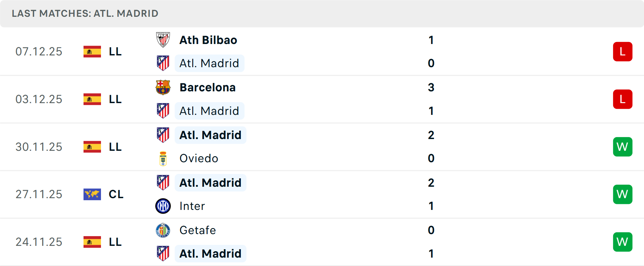Click the loss badge for 07.12.25 match
The image size is (644, 266).
[x=623, y=52]
